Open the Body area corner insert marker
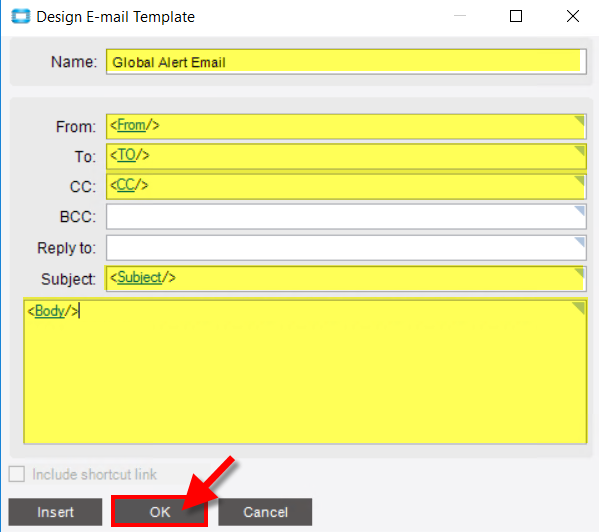 (579, 308)
